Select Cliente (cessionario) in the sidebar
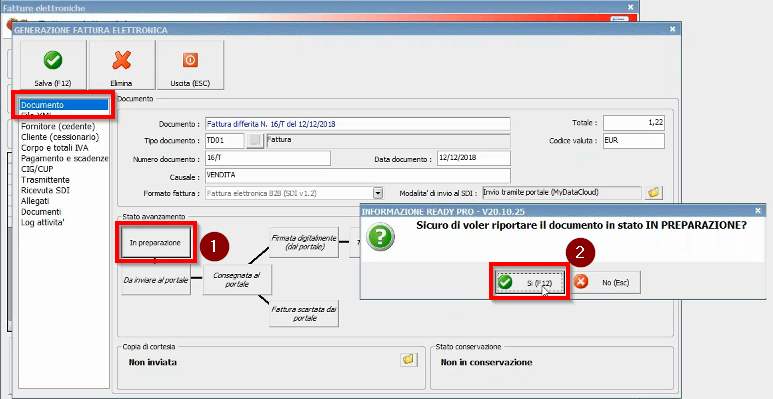Screen dimensions: 773x399 coord(60,137)
